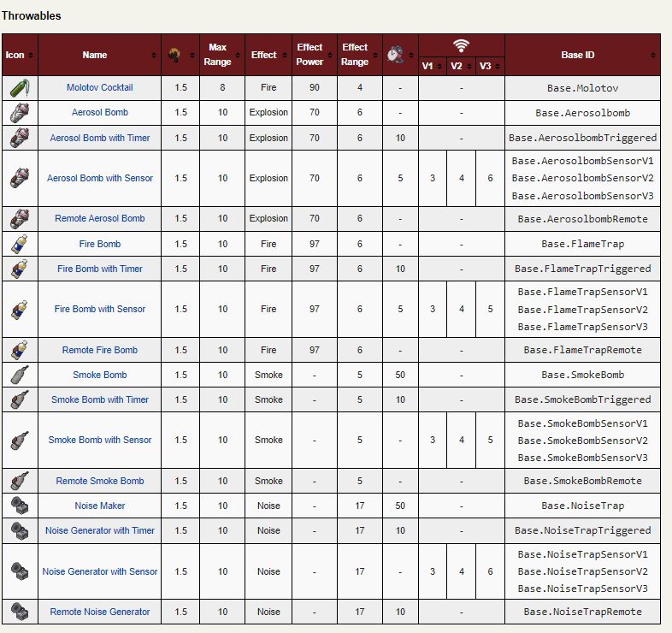Sort by Icon column arrows
The width and height of the screenshot is (672, 633).
31,56
